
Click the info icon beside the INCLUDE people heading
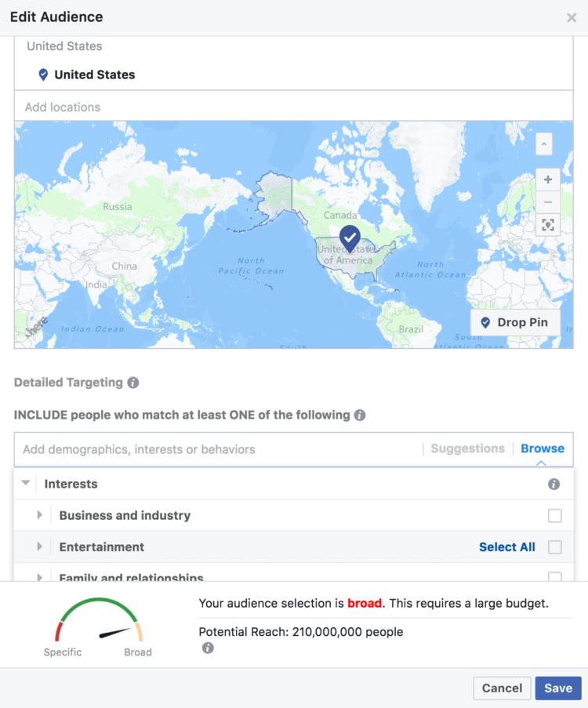click(360, 415)
